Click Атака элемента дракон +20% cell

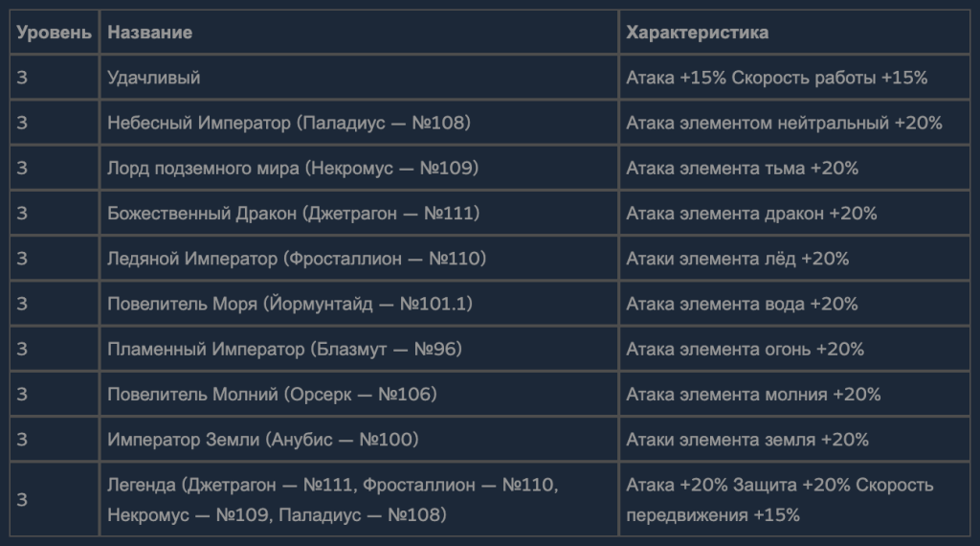coord(794,213)
